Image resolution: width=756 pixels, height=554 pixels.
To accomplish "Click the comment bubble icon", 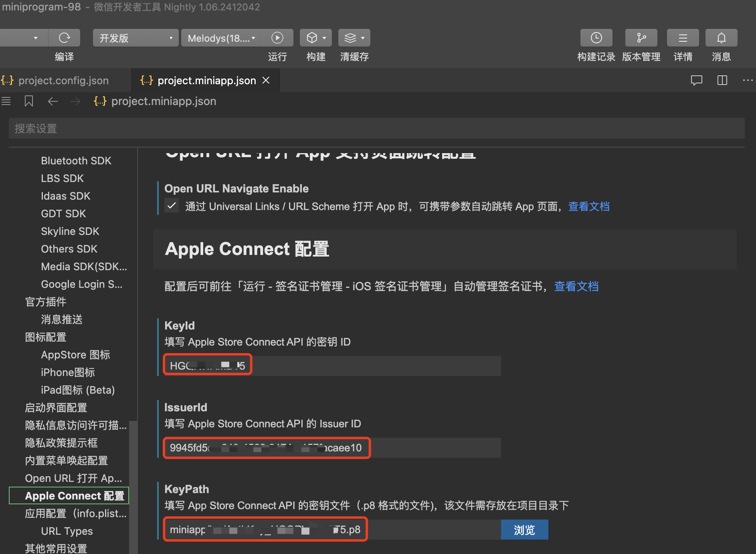I will click(697, 81).
